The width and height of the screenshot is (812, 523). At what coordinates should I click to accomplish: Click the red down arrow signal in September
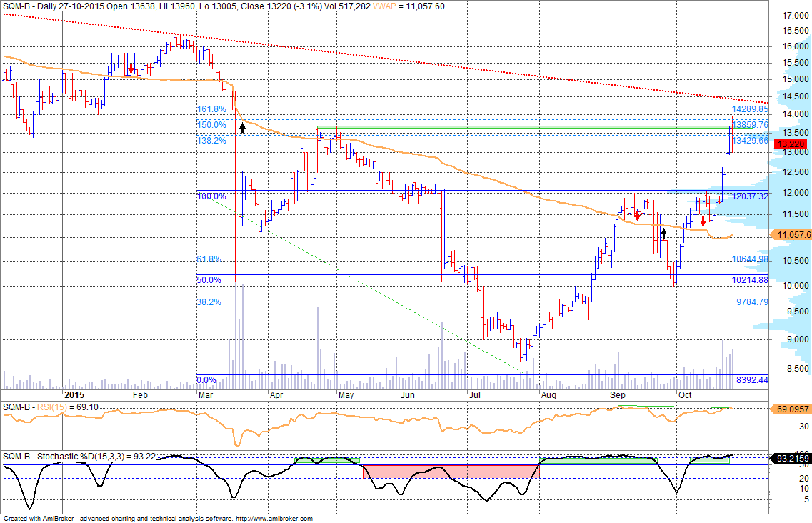point(638,215)
